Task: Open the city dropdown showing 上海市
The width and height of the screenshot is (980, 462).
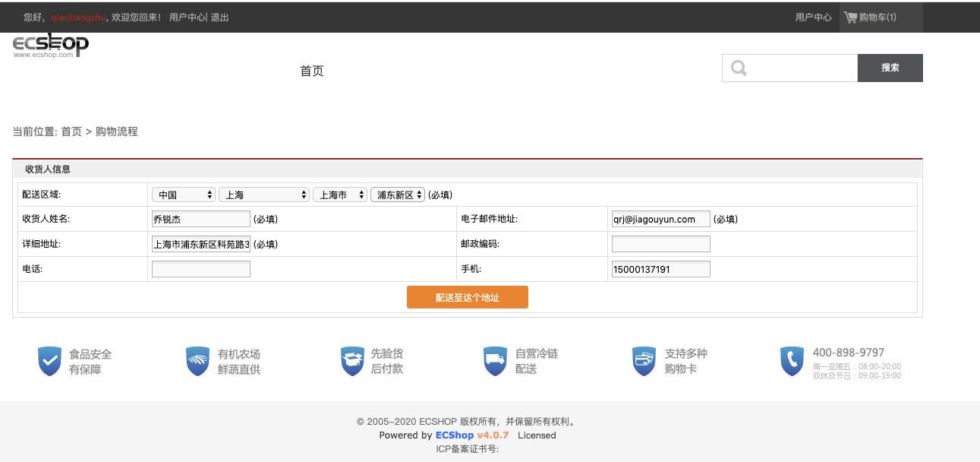Action: (341, 194)
